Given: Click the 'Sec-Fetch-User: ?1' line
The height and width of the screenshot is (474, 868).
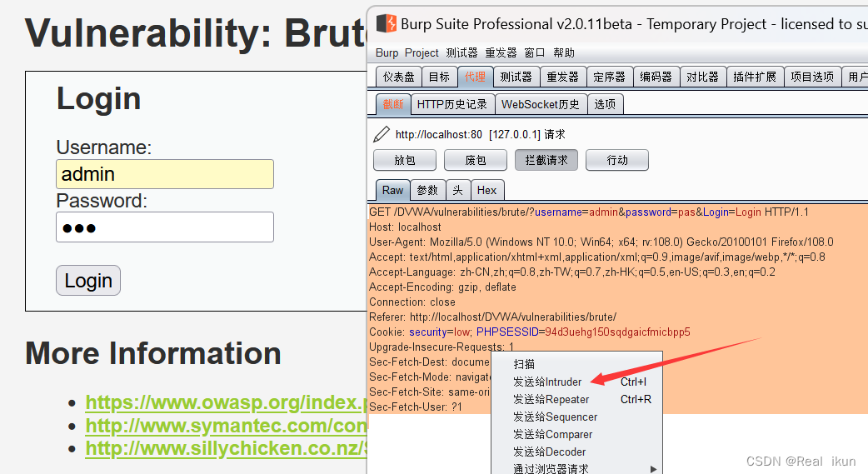Looking at the screenshot, I should pos(415,407).
